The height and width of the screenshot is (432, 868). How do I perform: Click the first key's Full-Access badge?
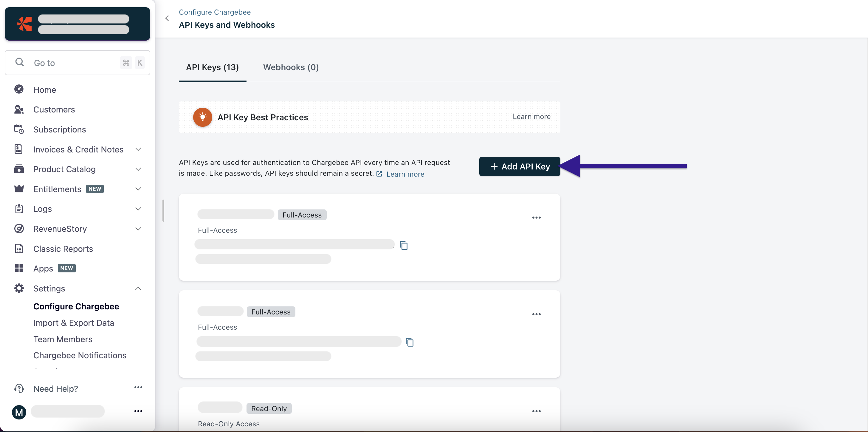pyautogui.click(x=302, y=215)
